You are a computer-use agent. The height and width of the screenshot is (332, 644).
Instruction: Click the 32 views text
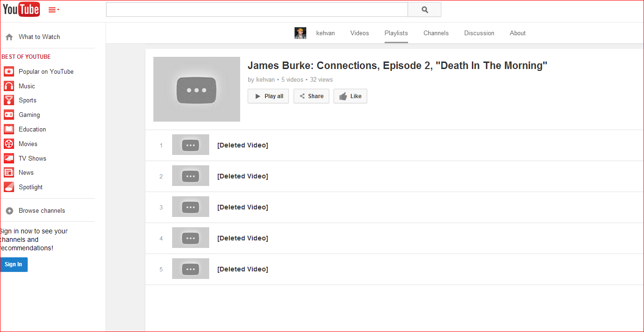coord(321,79)
